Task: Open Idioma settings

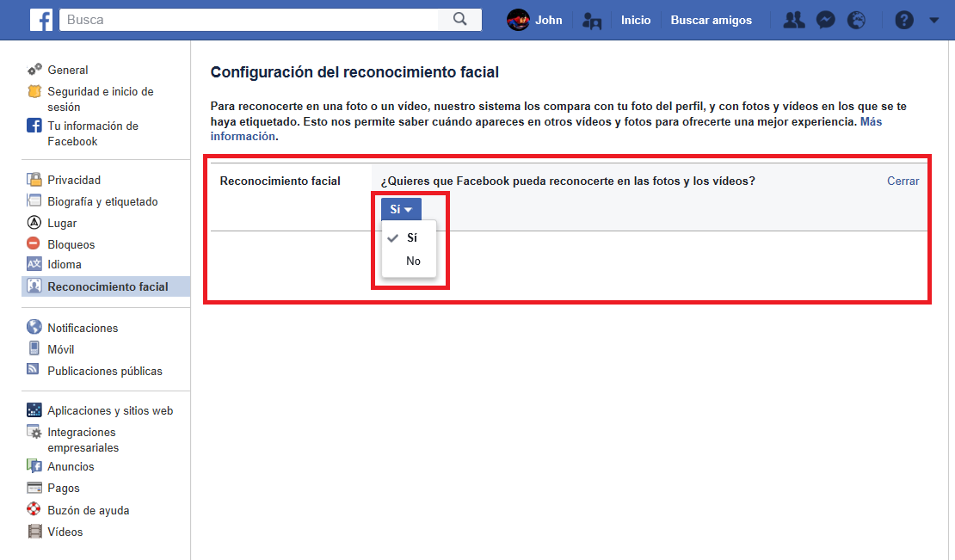Action: (65, 265)
